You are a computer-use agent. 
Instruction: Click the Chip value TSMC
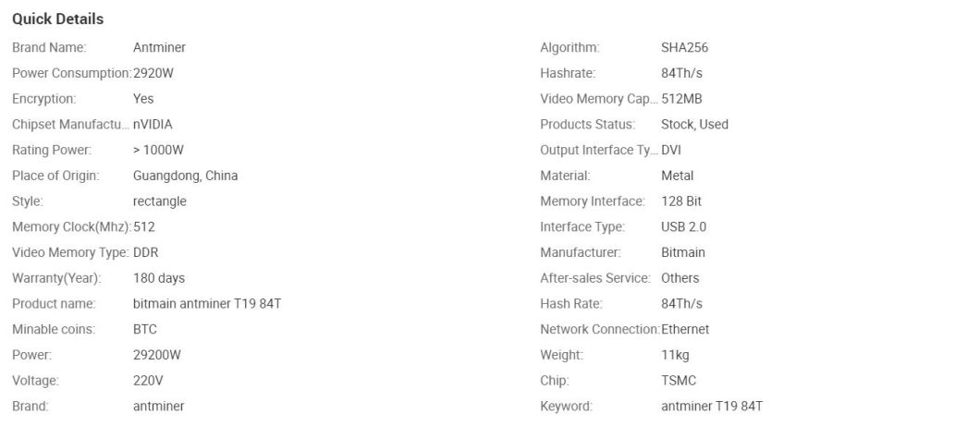[679, 381]
